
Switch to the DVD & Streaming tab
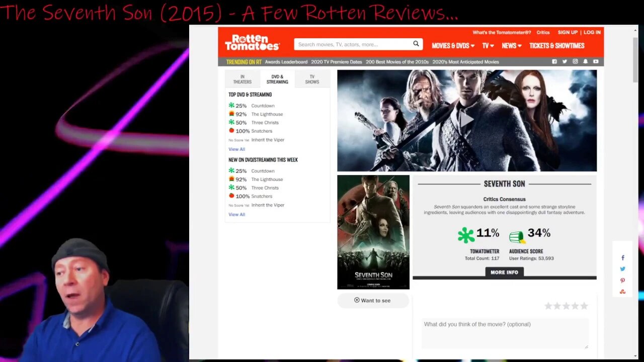click(277, 79)
